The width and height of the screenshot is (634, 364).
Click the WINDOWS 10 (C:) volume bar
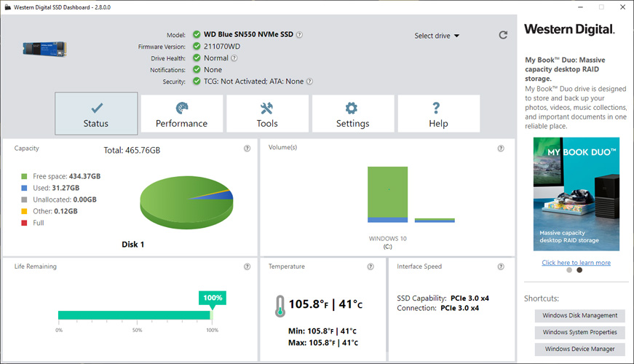[387, 194]
